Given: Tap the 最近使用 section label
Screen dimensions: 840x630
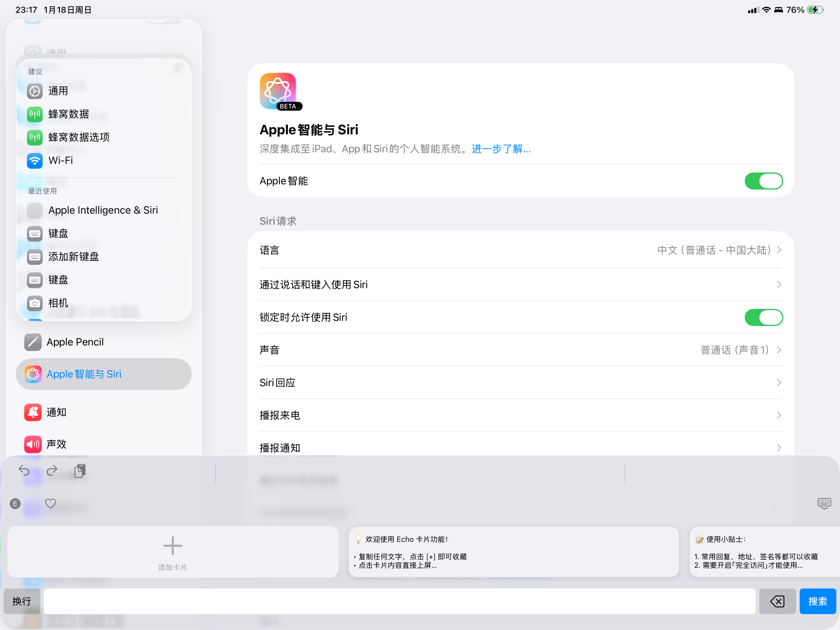Looking at the screenshot, I should tap(42, 191).
